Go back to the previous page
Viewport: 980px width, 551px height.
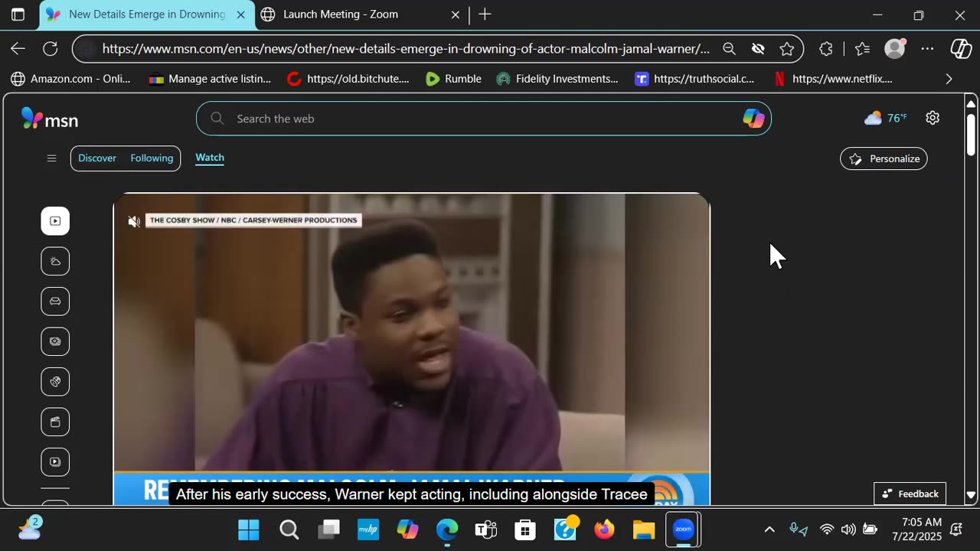pos(18,49)
